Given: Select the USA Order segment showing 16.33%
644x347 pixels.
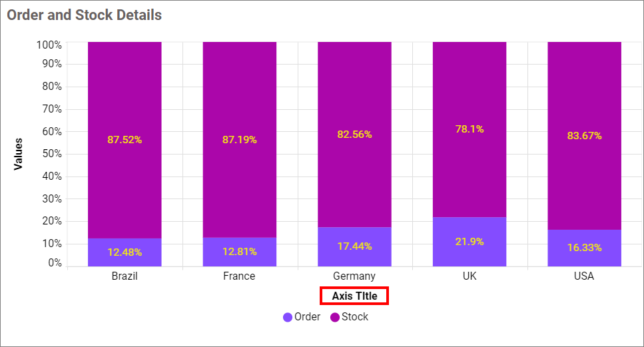Looking at the screenshot, I should point(584,248).
